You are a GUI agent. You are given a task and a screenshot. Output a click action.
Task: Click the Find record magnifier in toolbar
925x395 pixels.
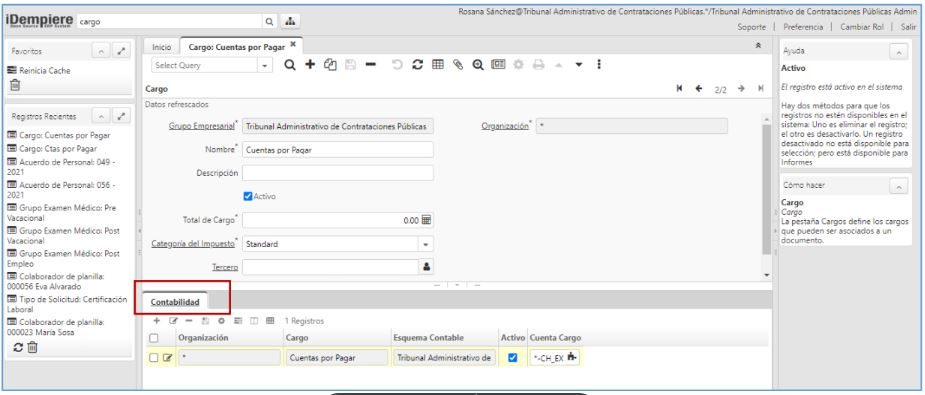(x=290, y=65)
